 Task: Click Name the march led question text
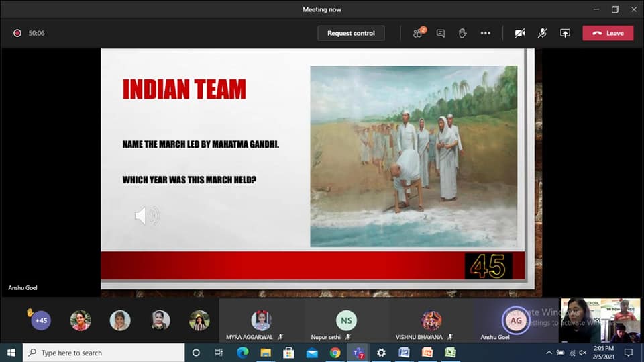[x=201, y=144]
